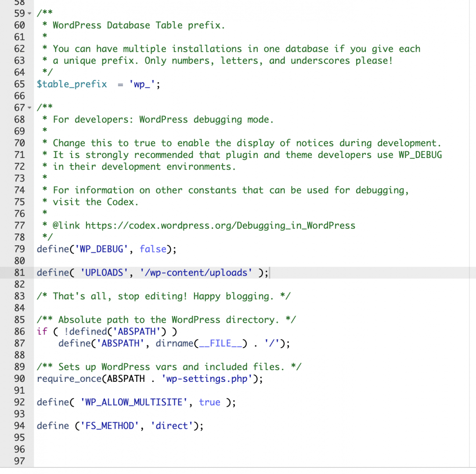The image size is (476, 474).
Task: Click the 'FS_METHOD' constant name
Action: click(110, 426)
